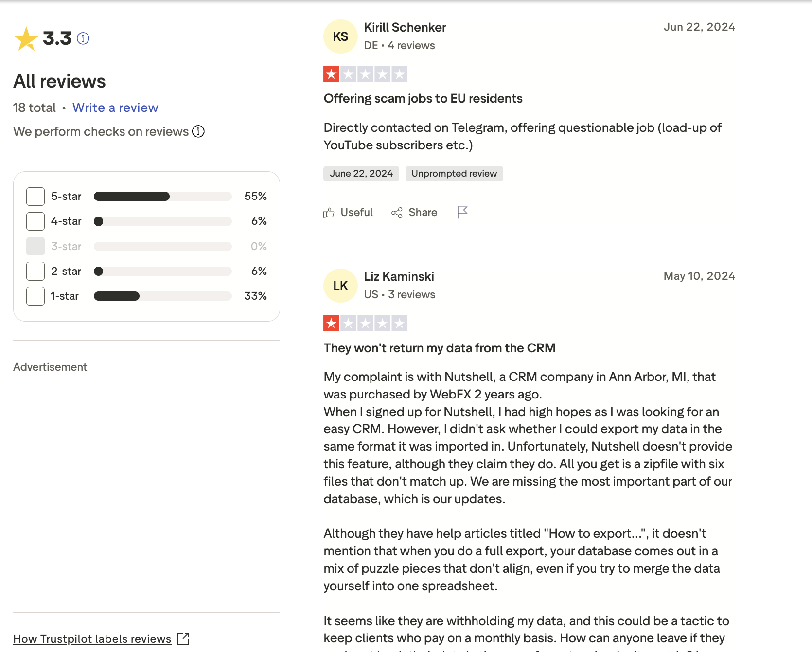Image resolution: width=812 pixels, height=652 pixels.
Task: Open review titled Offering scam jobs to EU residents
Action: pyautogui.click(x=423, y=98)
